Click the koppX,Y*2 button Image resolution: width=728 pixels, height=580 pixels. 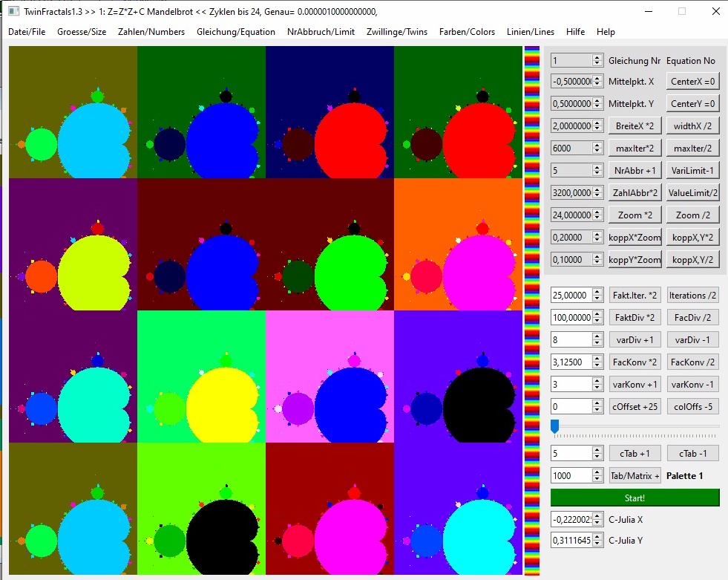pos(692,237)
